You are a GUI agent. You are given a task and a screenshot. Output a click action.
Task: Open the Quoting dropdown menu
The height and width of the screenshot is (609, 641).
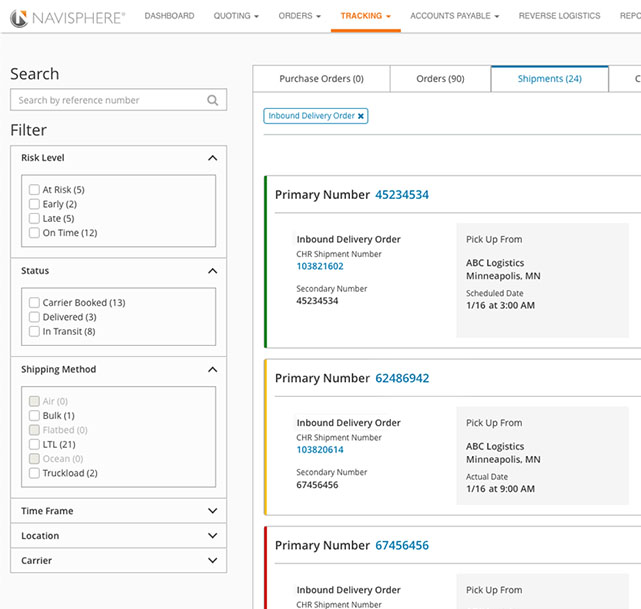coord(236,16)
